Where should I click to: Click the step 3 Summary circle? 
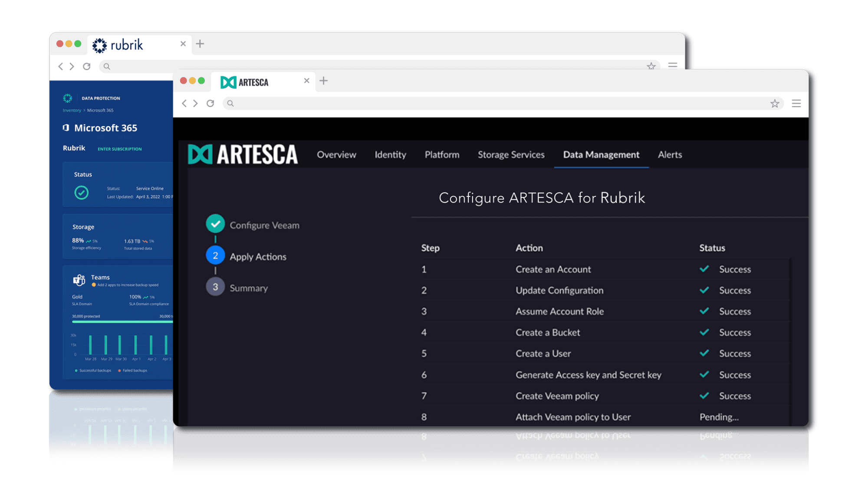[215, 287]
